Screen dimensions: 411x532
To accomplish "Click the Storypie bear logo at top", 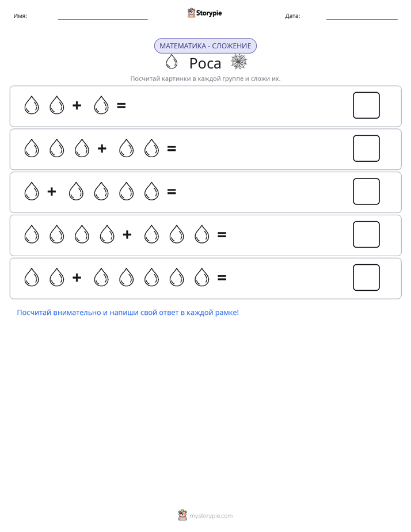I will coord(191,13).
